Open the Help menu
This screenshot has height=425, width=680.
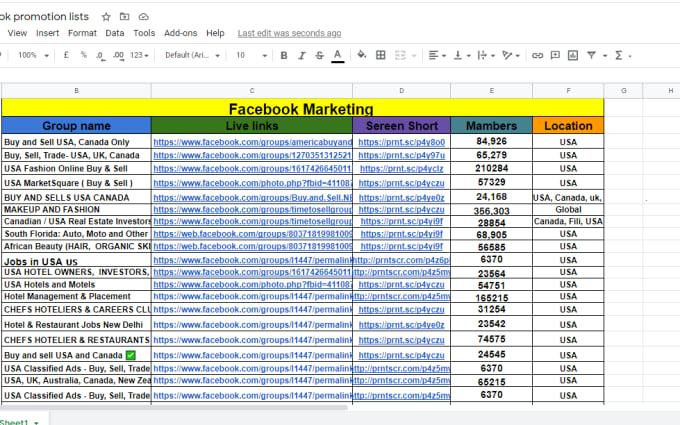(x=215, y=33)
